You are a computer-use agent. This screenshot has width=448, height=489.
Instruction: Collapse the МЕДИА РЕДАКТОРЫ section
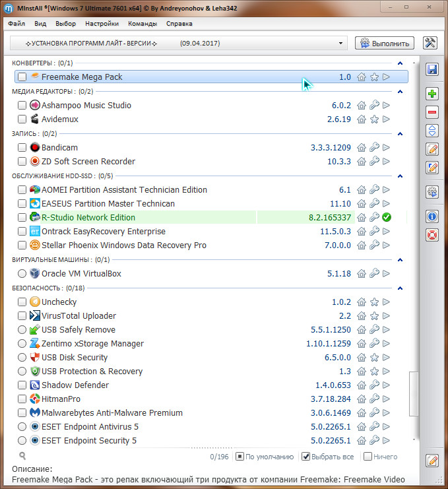tap(400, 92)
